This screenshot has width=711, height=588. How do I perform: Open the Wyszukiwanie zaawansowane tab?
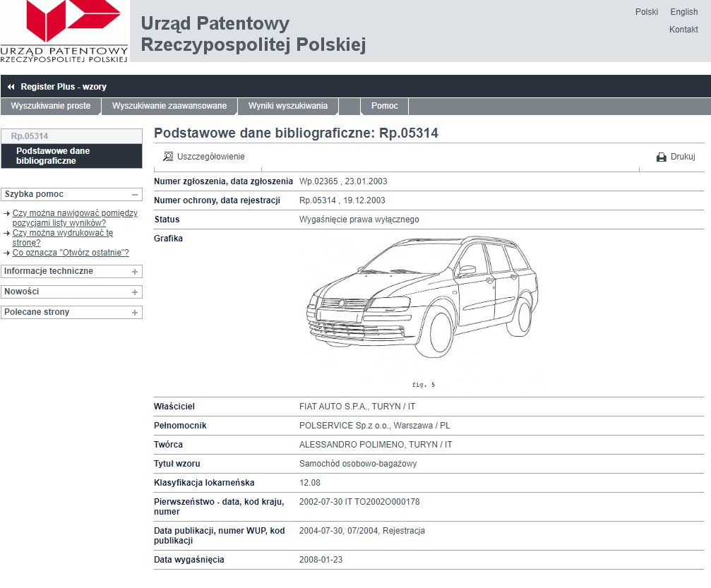169,106
